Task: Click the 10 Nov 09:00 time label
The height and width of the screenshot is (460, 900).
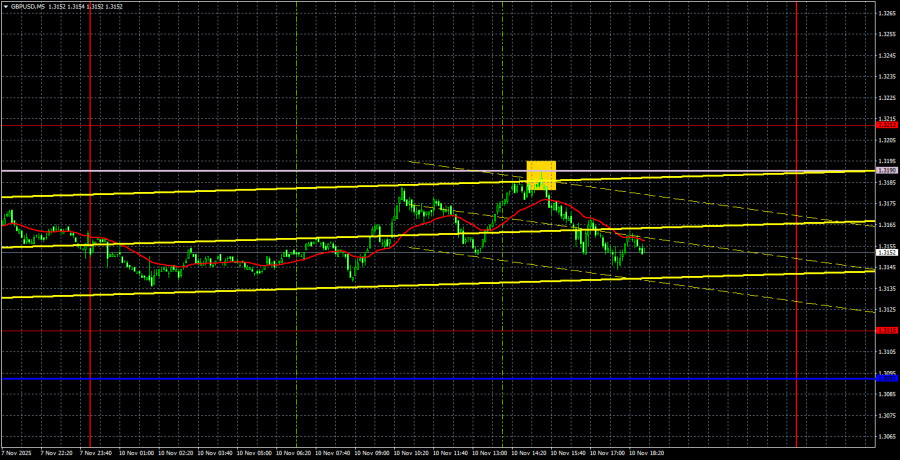Action: pos(375,453)
